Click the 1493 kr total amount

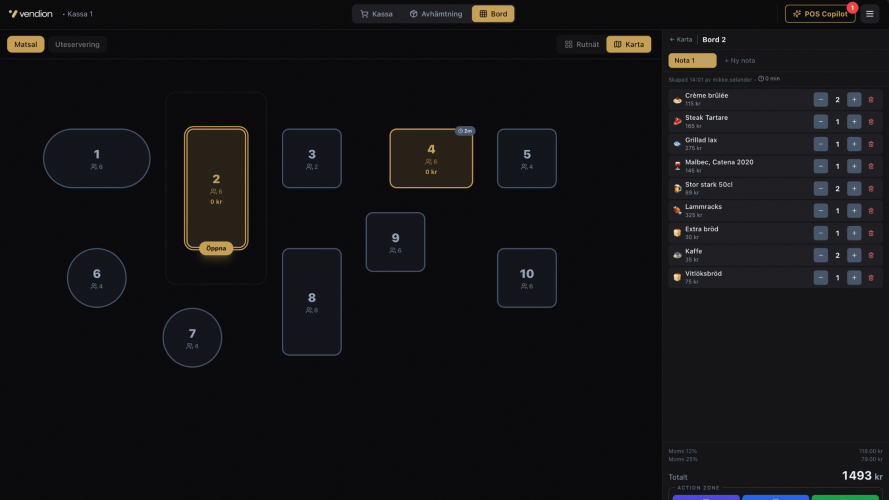[862, 476]
